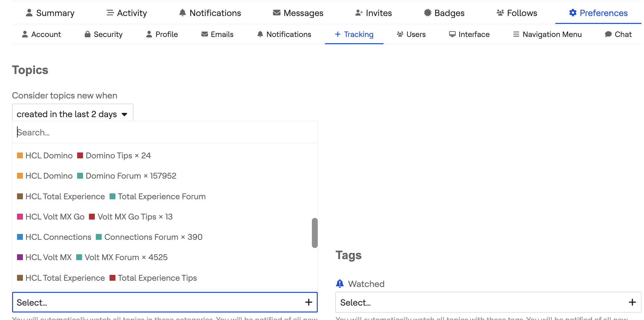
Task: Open Notifications sub-tab under Preferences
Action: coord(284,34)
